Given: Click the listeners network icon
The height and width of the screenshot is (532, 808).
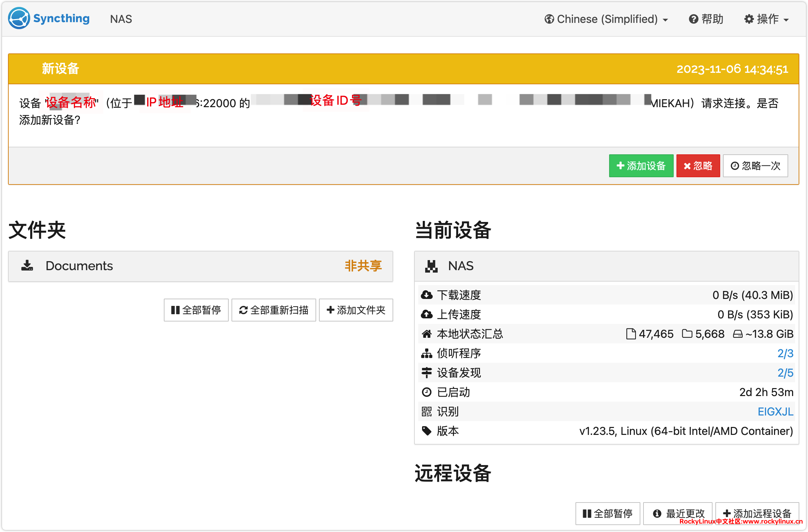Looking at the screenshot, I should (427, 353).
